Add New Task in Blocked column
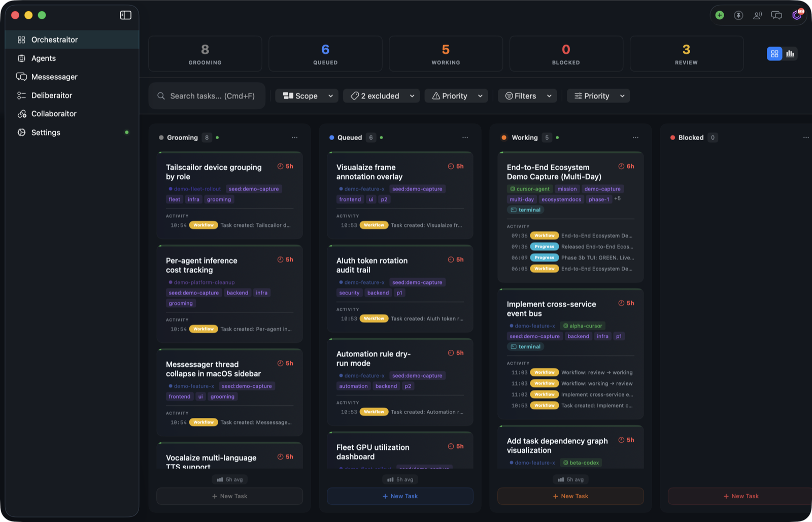This screenshot has width=812, height=522. point(740,496)
